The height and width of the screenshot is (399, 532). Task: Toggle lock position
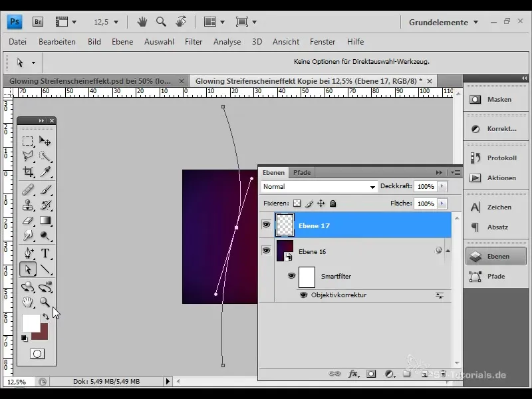(x=321, y=203)
